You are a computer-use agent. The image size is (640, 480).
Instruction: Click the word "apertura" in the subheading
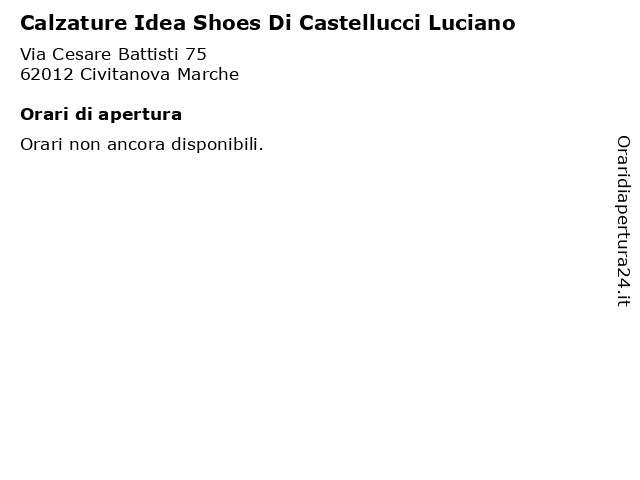tap(140, 116)
